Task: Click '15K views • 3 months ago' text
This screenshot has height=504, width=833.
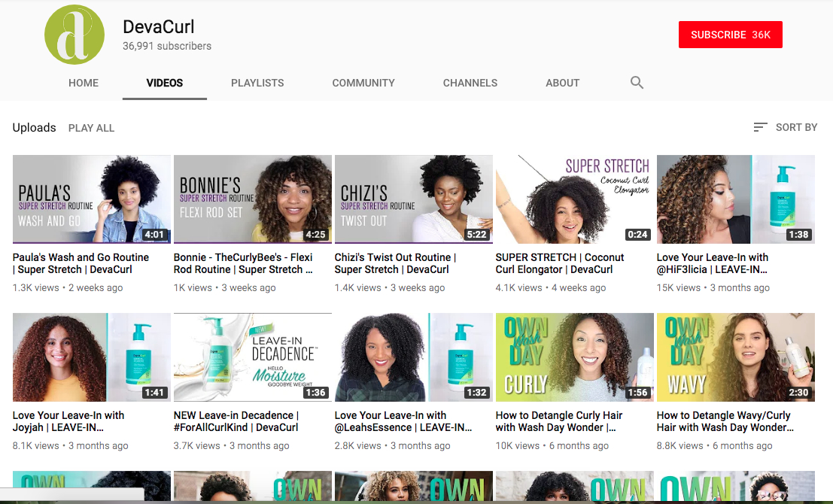Action: (713, 288)
